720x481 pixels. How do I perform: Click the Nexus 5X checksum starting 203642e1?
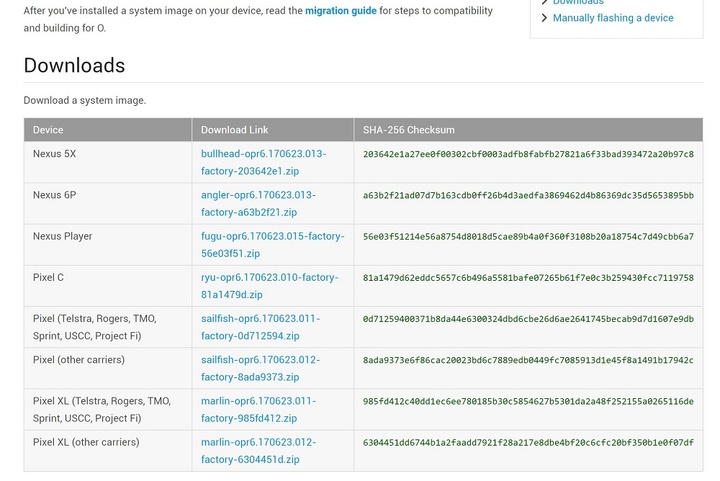(x=528, y=154)
